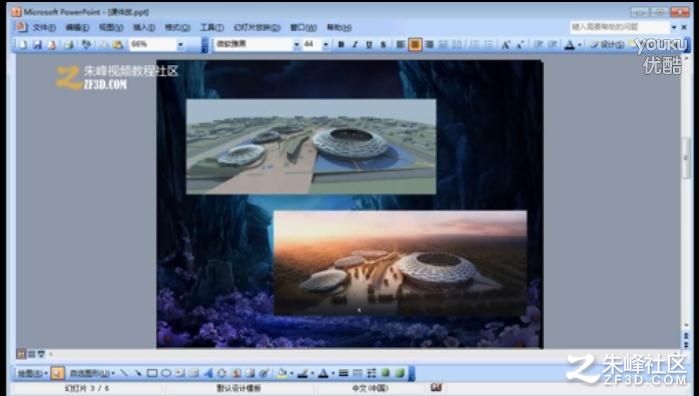699x396 pixels.
Task: Open the font name dropdown
Action: tap(296, 45)
